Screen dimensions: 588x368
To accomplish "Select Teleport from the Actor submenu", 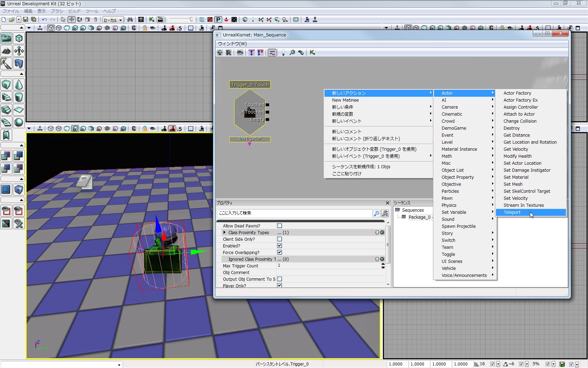I will [x=512, y=212].
